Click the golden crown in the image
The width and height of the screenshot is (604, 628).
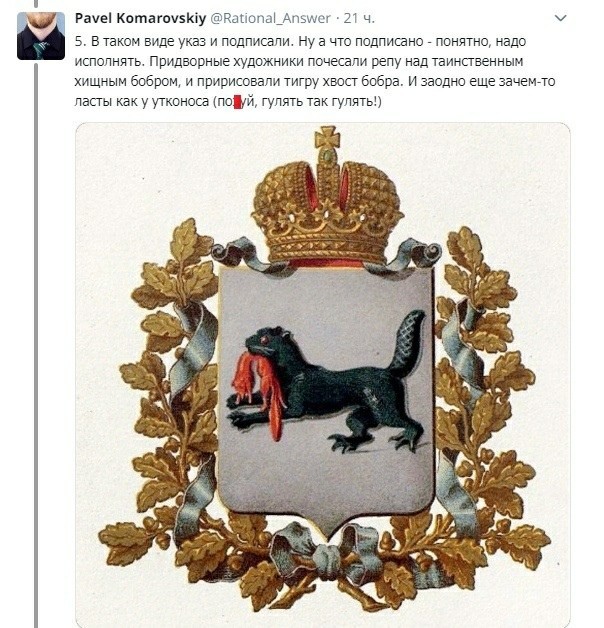point(327,199)
